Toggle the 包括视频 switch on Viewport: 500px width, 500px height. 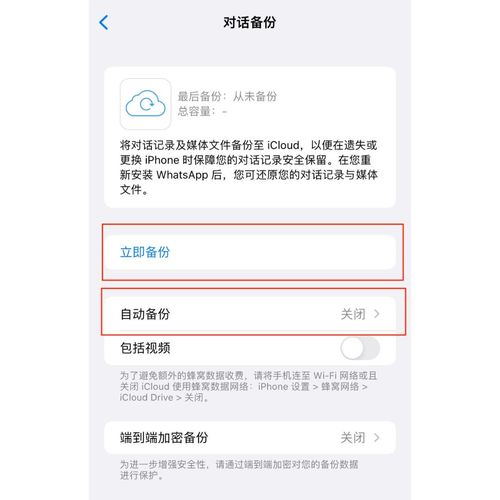(x=360, y=348)
